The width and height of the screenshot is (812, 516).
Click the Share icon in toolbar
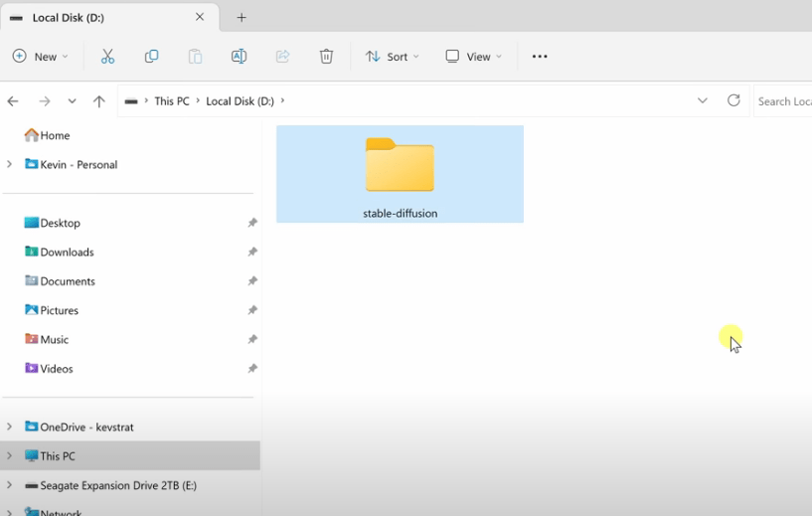(x=282, y=57)
